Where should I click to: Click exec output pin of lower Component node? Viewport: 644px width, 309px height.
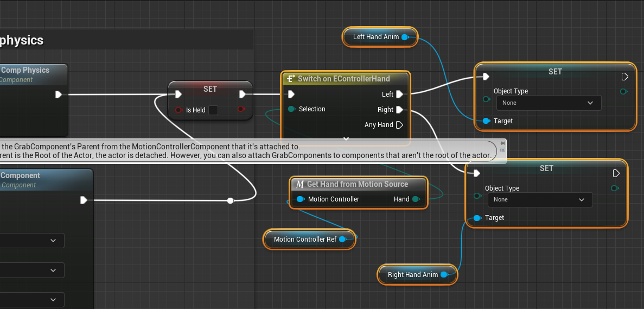pos(84,200)
